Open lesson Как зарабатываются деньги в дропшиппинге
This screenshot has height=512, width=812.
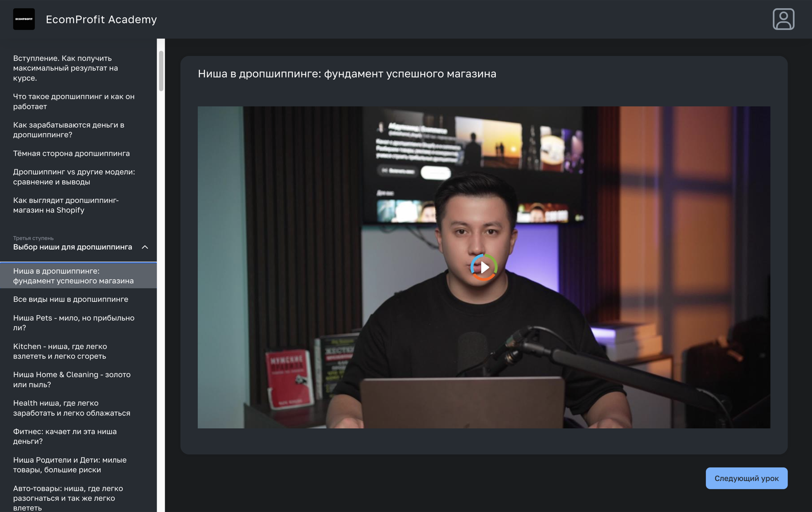[78, 130]
